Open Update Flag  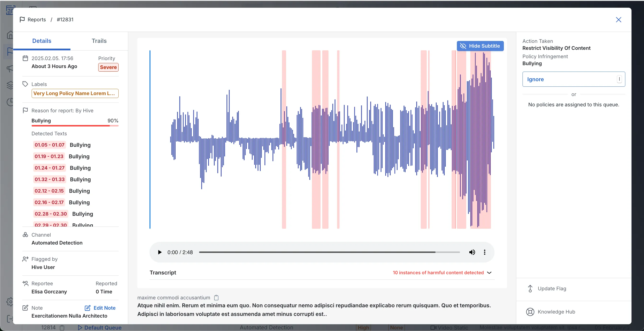tap(574, 289)
